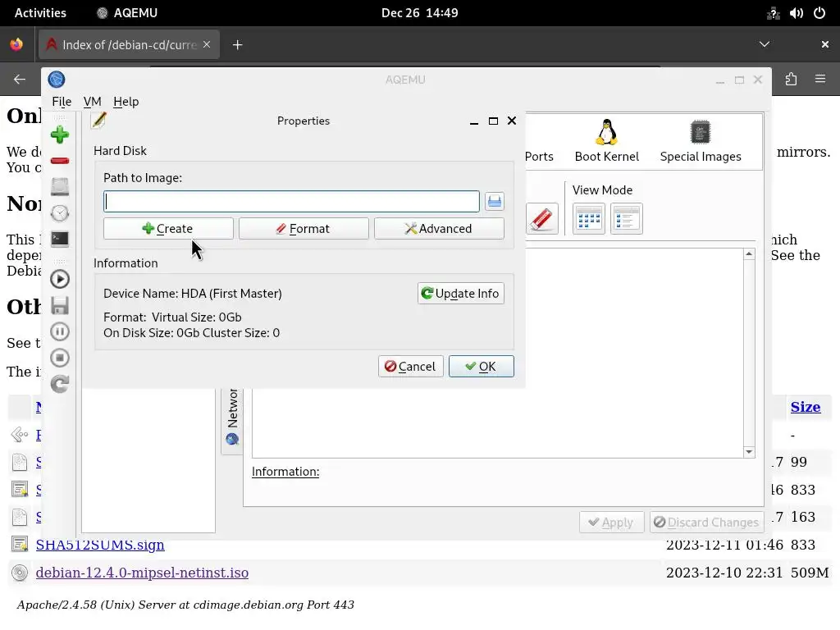Screen dimensions: 840x630
Task: Cancel the Properties dialog
Action: point(410,367)
